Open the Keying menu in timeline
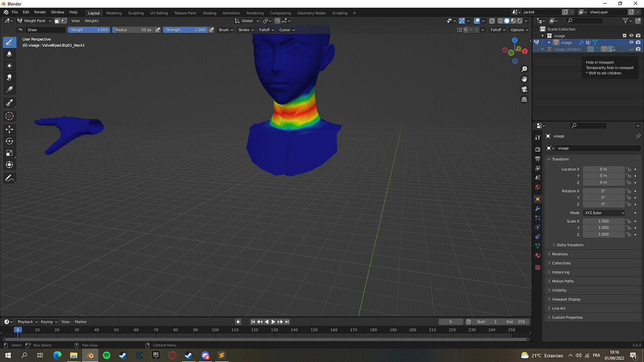644x362 pixels. tap(49, 321)
